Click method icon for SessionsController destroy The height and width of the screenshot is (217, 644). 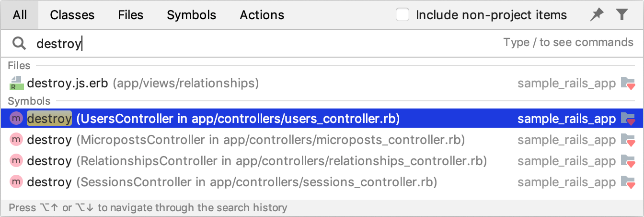[x=17, y=182]
